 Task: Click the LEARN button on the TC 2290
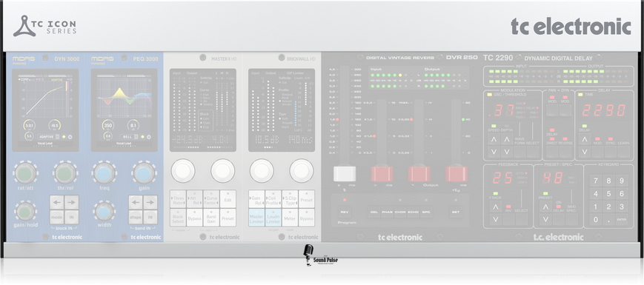coord(623,152)
